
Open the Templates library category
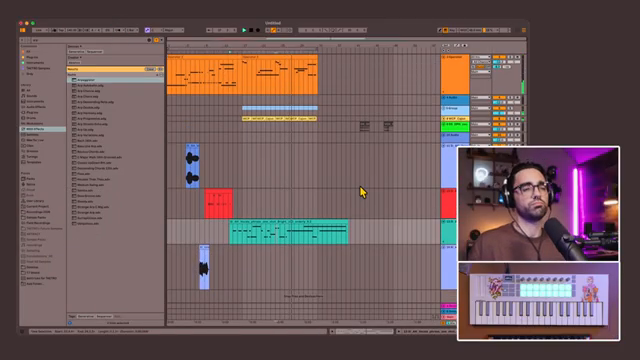(x=33, y=162)
